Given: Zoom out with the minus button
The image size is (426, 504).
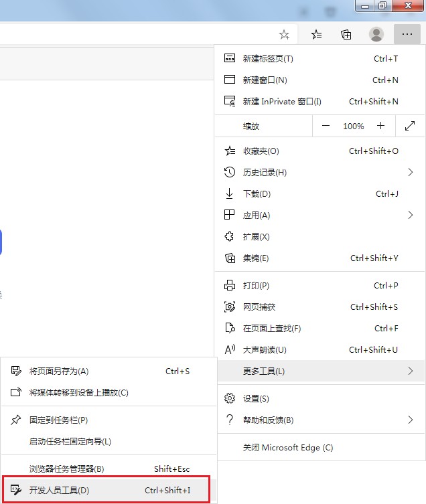Looking at the screenshot, I should tap(326, 126).
